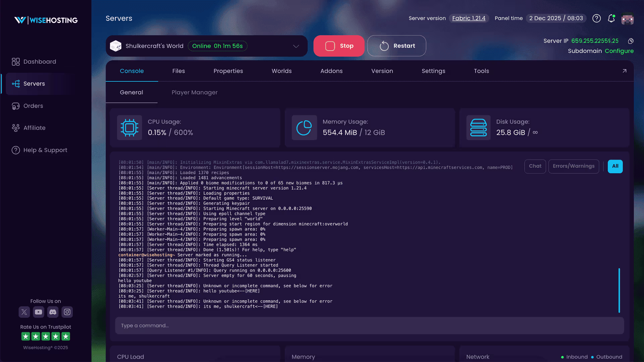Viewport: 644px width, 362px height.
Task: Switch to the Files tab
Action: tap(179, 71)
